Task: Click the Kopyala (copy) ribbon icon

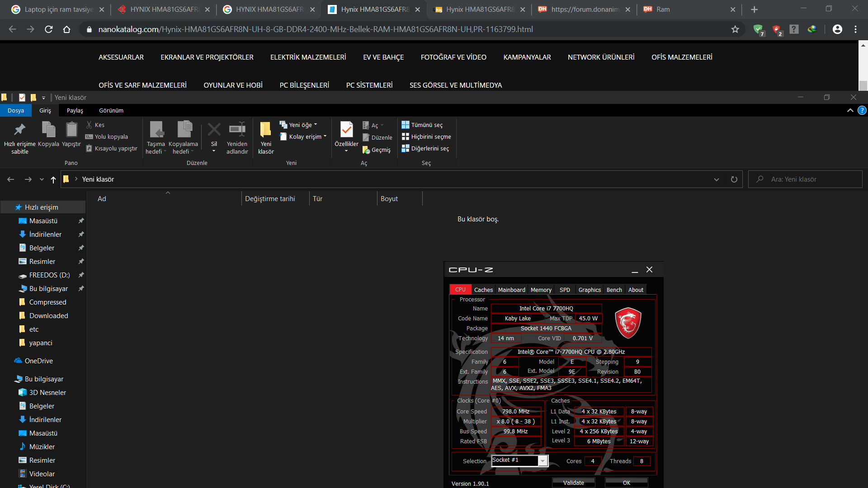Action: pos(48,130)
